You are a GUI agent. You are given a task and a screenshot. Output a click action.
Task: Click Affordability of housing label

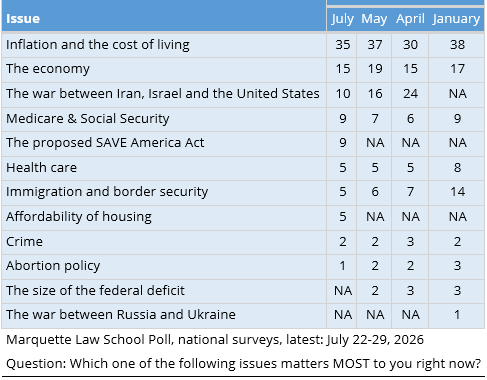click(x=79, y=217)
